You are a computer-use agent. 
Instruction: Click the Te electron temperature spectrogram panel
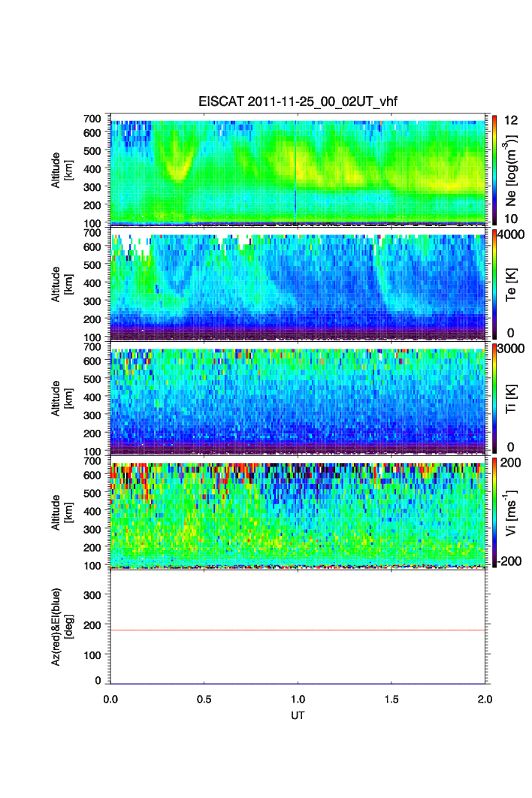[x=298, y=284]
